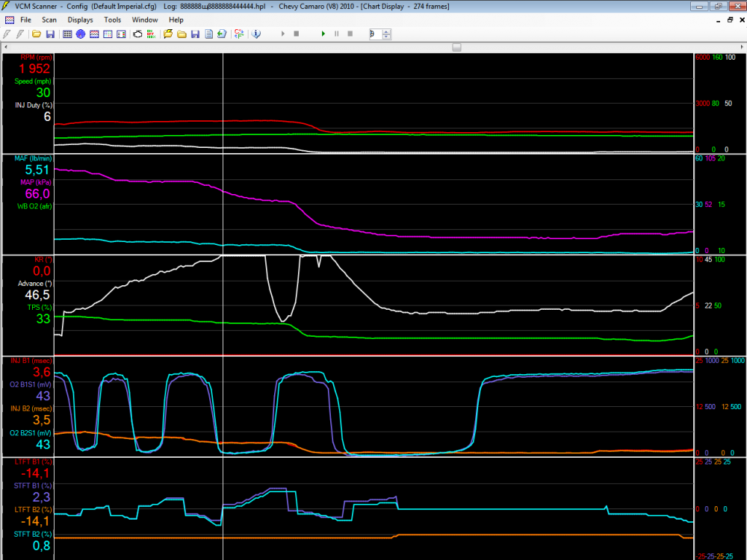Screen dimensions: 747x560
Task: Open the Tools menu
Action: [x=113, y=19]
